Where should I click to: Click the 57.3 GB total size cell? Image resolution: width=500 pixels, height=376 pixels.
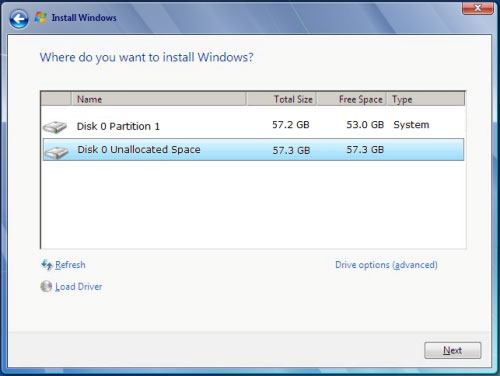click(x=291, y=150)
